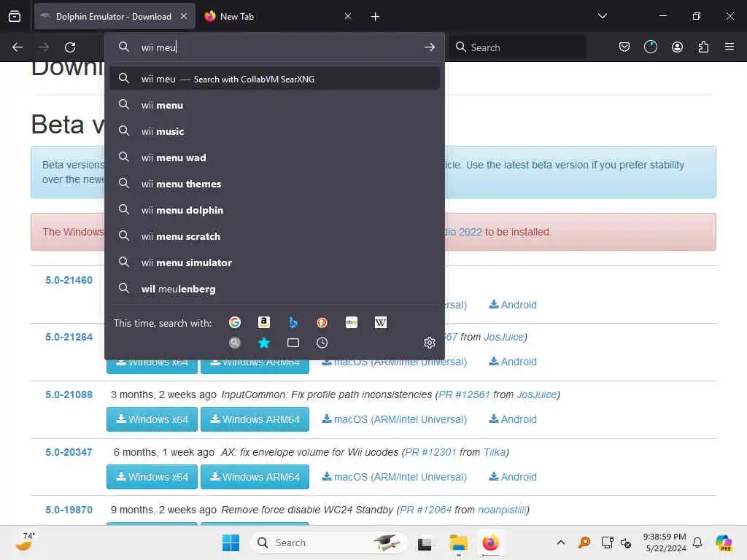Choose the 'wii menu wad' suggestion

(274, 157)
